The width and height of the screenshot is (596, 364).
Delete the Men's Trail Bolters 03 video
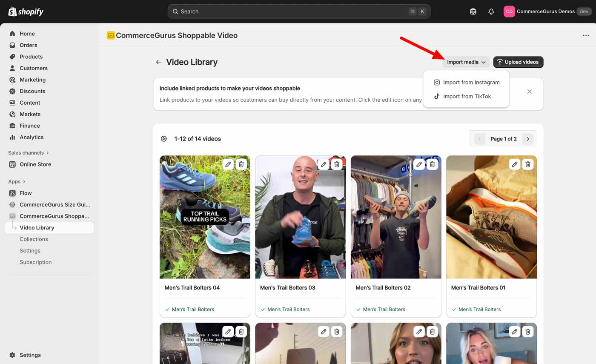pos(337,164)
